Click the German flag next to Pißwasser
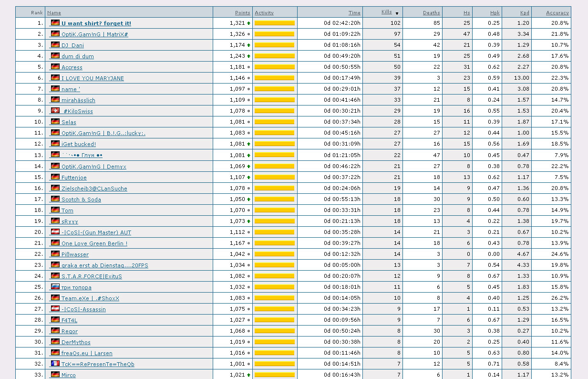The width and height of the screenshot is (588, 379). (55, 254)
